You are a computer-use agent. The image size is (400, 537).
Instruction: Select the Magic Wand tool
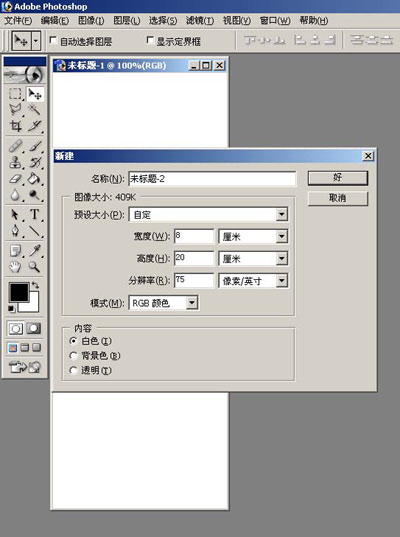point(34,110)
